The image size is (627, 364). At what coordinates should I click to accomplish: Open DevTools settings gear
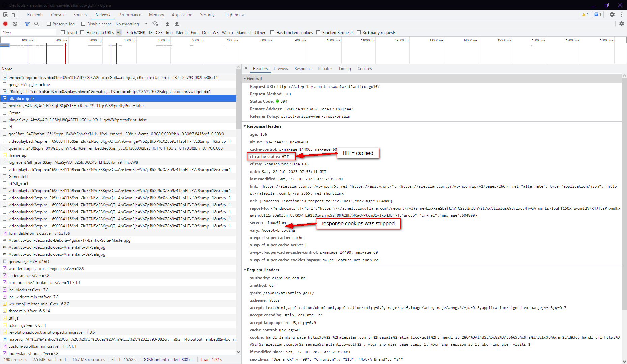[x=612, y=14]
